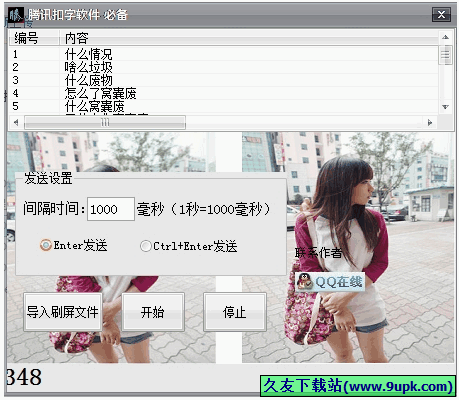Click the list's scroll down arrow
This screenshot has height=400, width=459.
point(445,107)
